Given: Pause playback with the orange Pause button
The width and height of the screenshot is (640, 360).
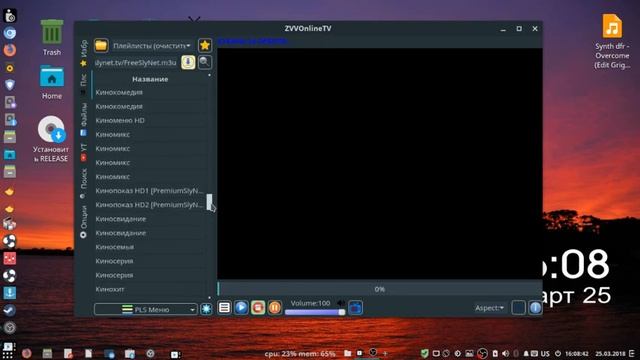Looking at the screenshot, I should tap(275, 307).
